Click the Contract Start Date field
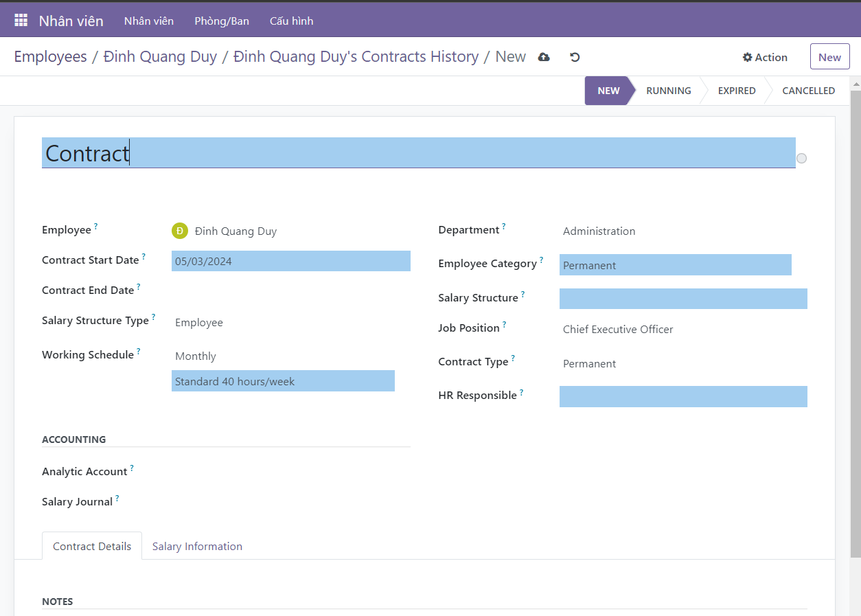Image resolution: width=861 pixels, height=616 pixels. coord(290,261)
